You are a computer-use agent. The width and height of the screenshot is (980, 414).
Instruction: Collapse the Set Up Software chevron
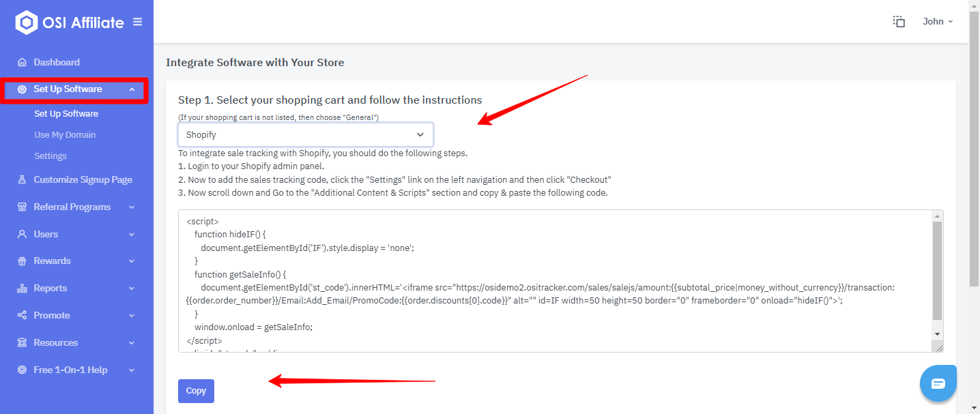132,89
